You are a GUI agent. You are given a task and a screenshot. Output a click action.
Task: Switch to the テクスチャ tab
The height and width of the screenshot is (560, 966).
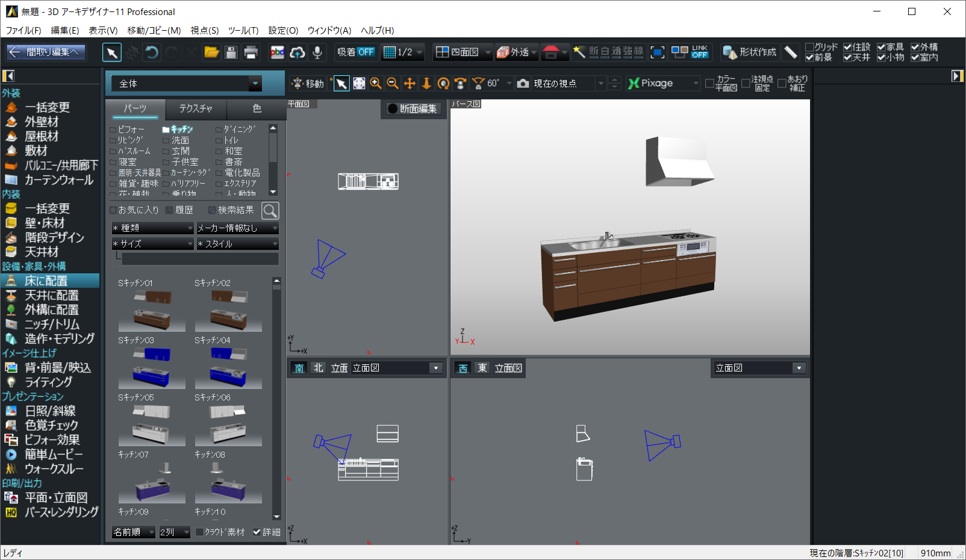tap(196, 108)
